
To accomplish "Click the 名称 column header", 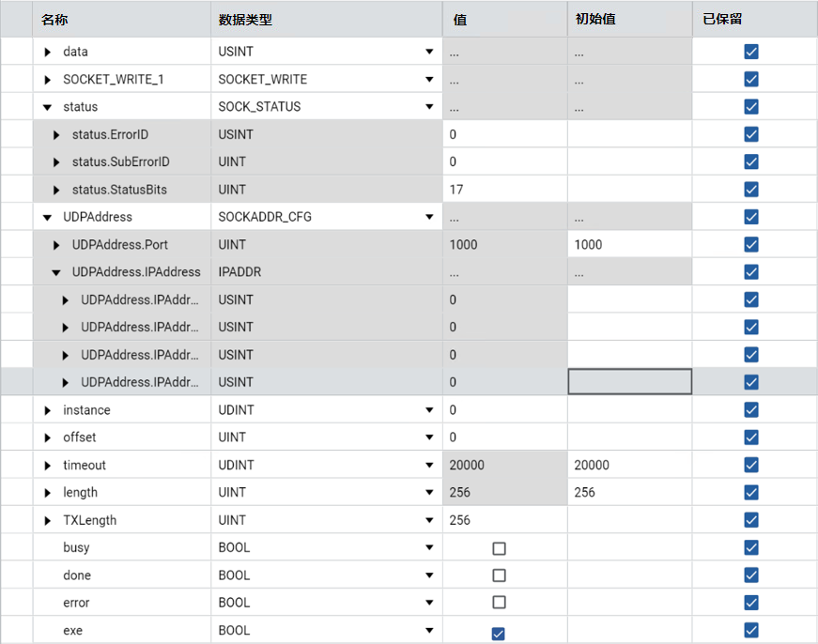I will click(56, 18).
